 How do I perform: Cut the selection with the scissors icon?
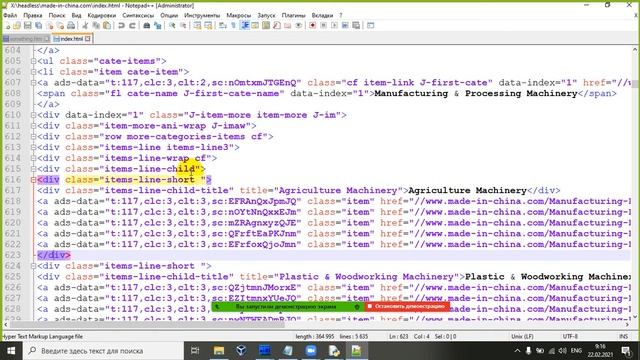click(85, 25)
